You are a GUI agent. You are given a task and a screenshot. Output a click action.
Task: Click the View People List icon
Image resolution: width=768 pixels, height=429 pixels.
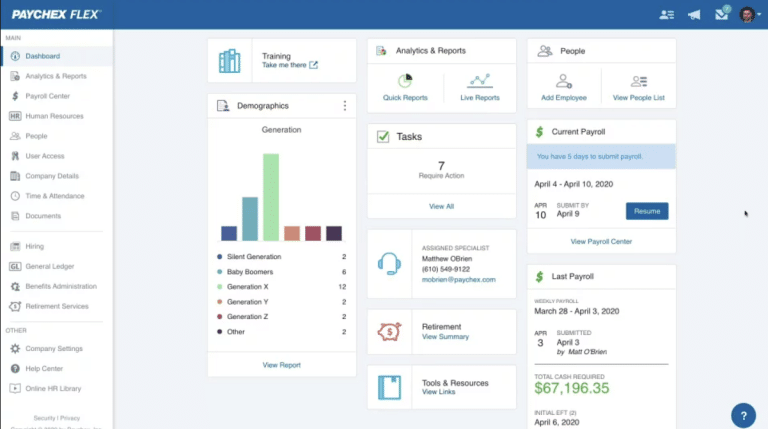coord(639,81)
